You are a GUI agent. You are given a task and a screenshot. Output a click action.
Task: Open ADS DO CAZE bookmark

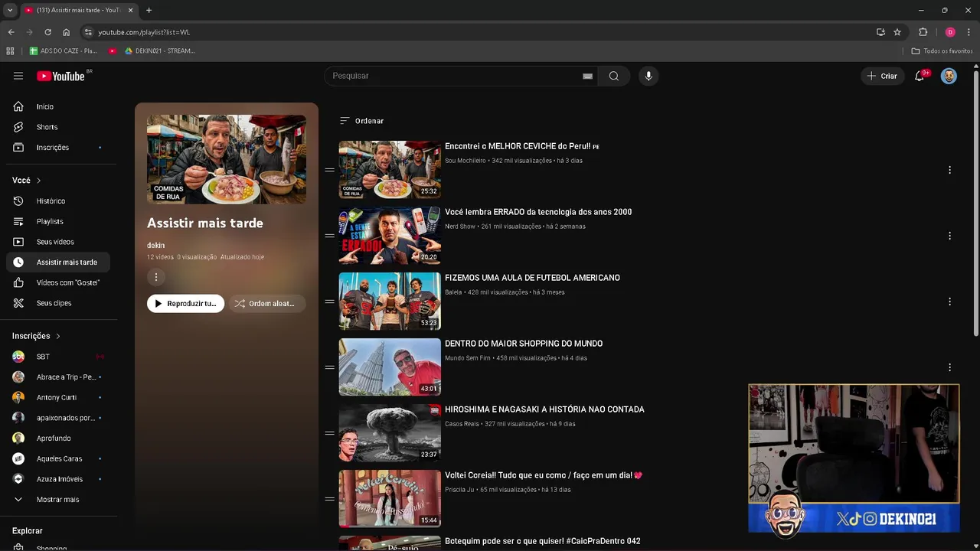pos(63,51)
